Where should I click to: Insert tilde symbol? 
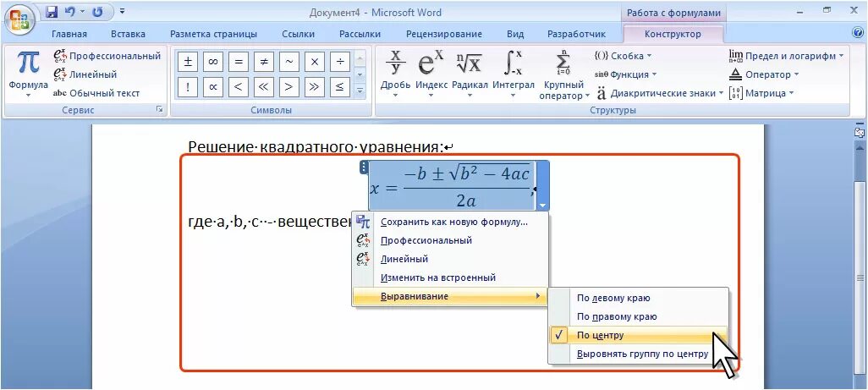(289, 62)
